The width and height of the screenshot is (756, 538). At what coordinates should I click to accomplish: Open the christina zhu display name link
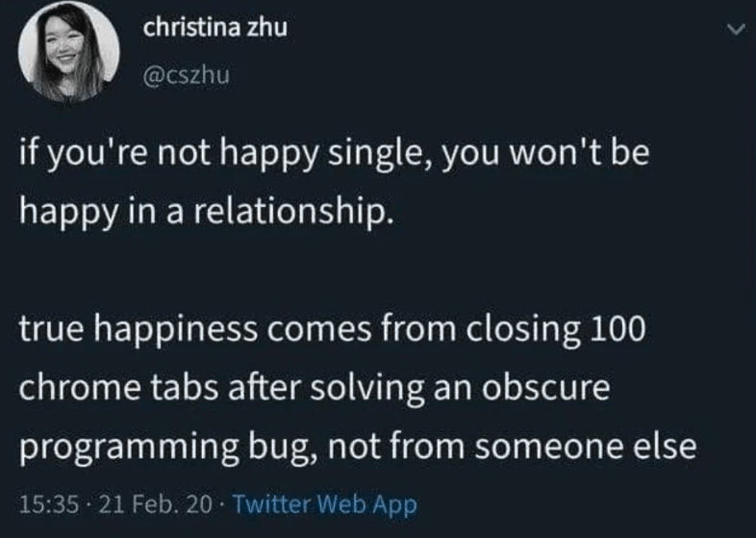(x=214, y=28)
